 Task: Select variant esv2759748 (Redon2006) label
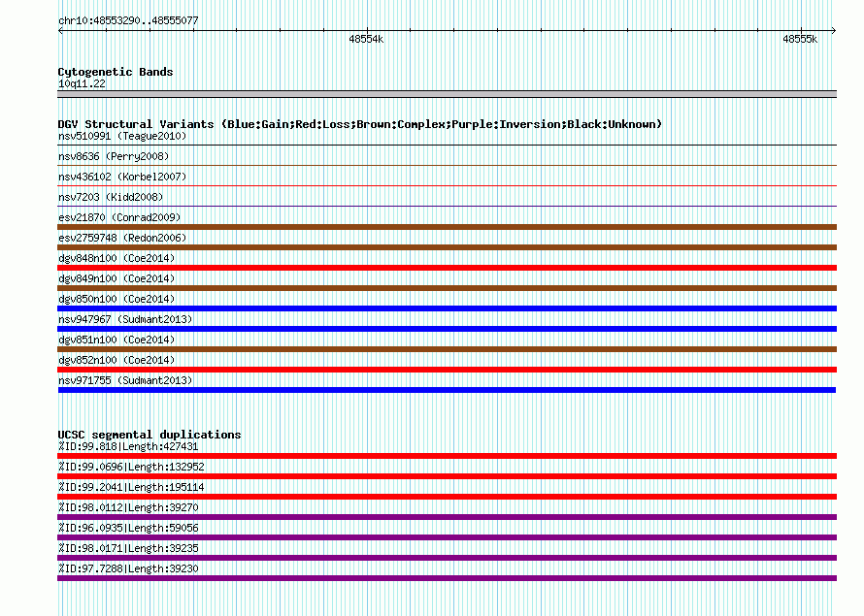[x=122, y=238]
